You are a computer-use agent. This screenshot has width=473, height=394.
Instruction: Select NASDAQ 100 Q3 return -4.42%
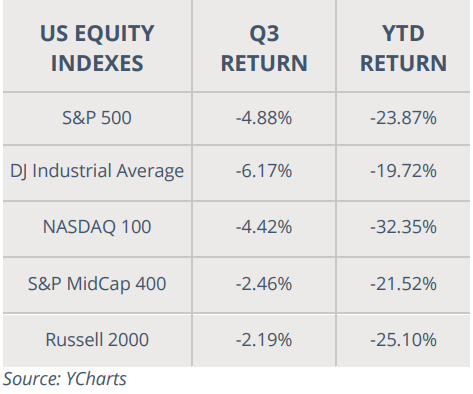point(264,227)
